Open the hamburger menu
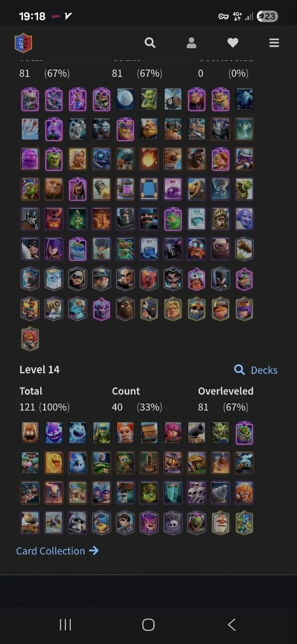 coord(274,43)
